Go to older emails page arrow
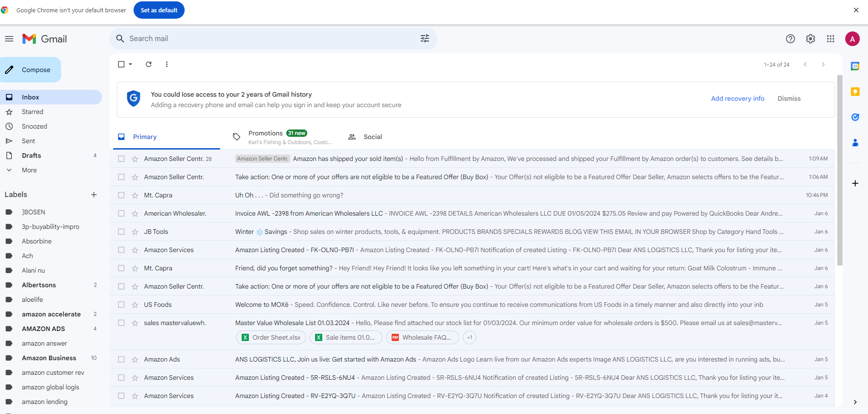 (823, 64)
